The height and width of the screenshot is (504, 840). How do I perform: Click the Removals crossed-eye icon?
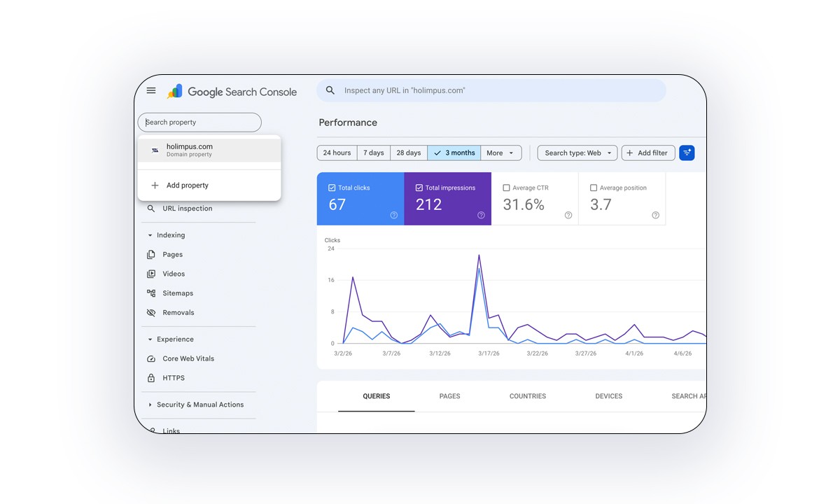coord(151,313)
